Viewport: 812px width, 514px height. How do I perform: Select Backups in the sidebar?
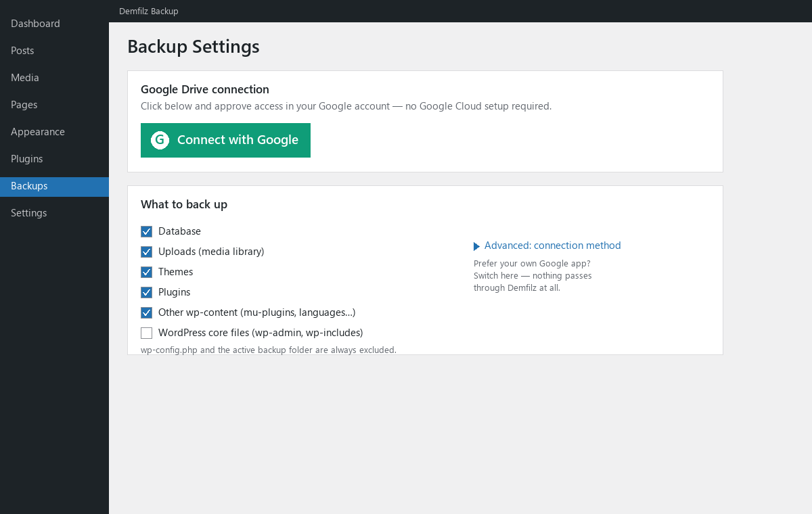tap(54, 187)
